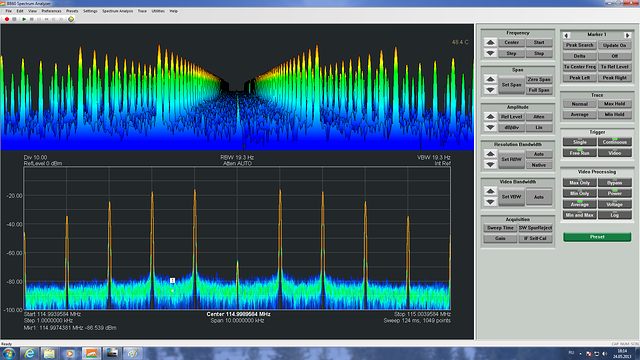Toggle Min and Max video processing
This screenshot has width=640, height=360.
click(580, 215)
